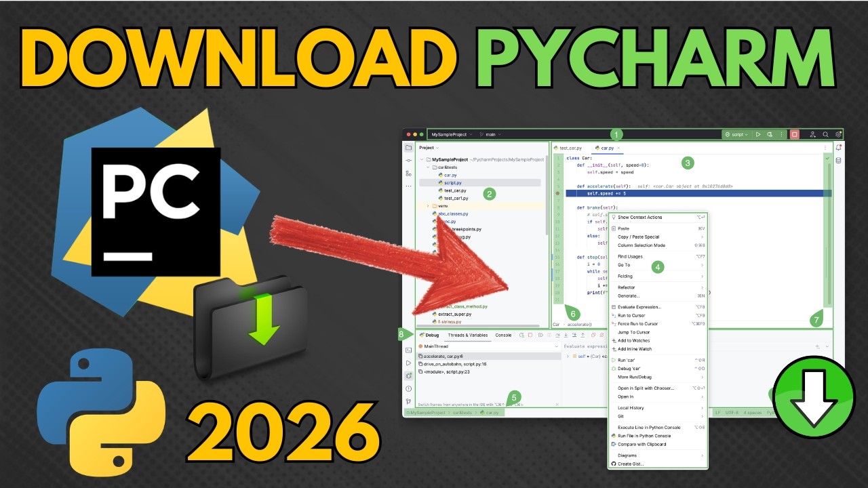Open the Project tool window folder icon
The height and width of the screenshot is (488, 868).
(x=408, y=147)
